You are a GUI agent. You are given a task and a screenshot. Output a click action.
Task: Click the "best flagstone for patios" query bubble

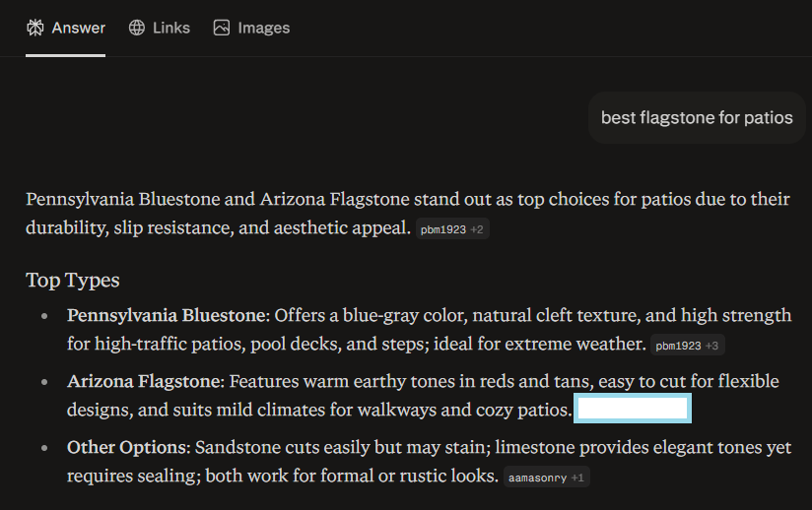click(x=697, y=118)
